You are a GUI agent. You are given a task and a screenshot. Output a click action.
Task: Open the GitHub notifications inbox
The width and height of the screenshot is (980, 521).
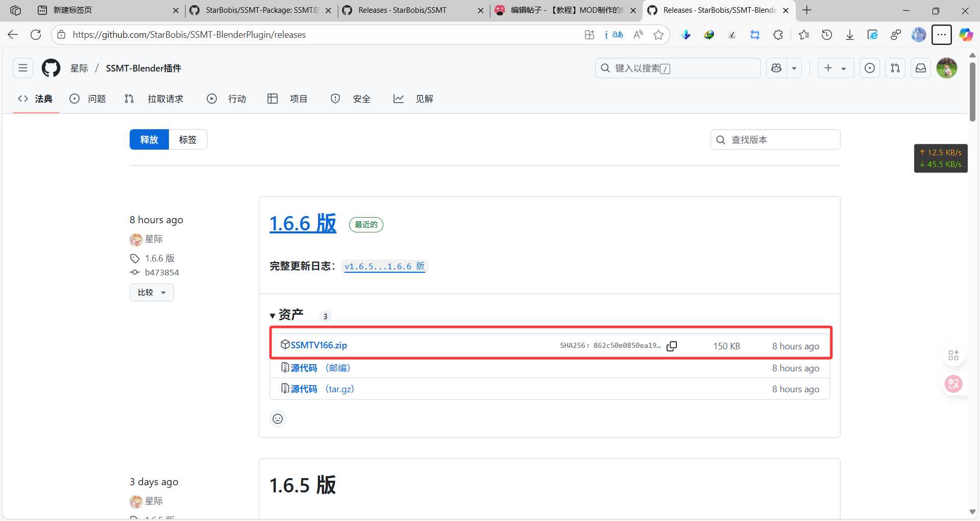921,68
